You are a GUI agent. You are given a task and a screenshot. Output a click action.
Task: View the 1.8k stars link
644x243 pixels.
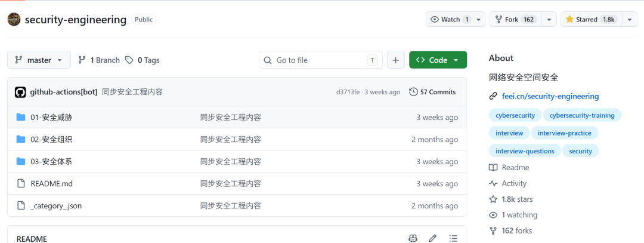(x=510, y=199)
